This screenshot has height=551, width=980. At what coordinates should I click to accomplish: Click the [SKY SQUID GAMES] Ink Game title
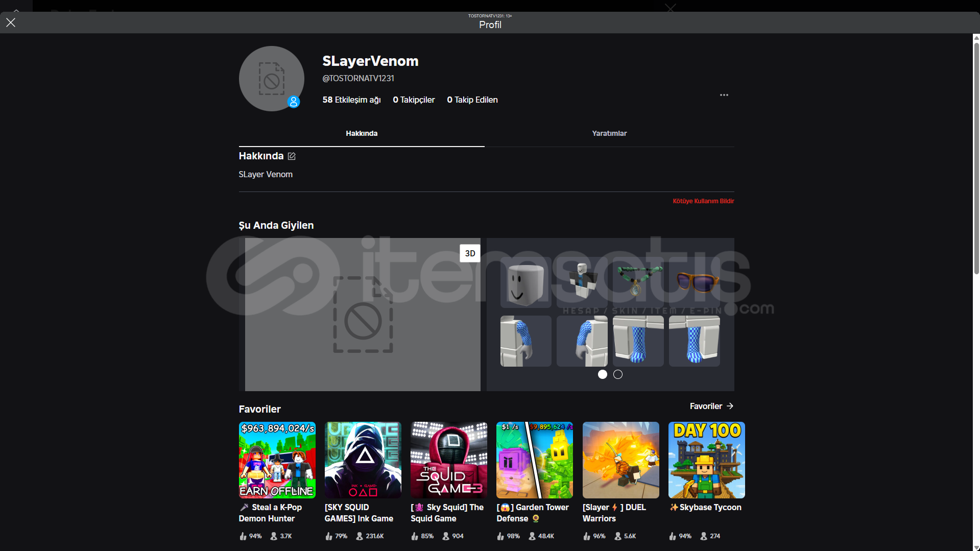click(x=359, y=513)
